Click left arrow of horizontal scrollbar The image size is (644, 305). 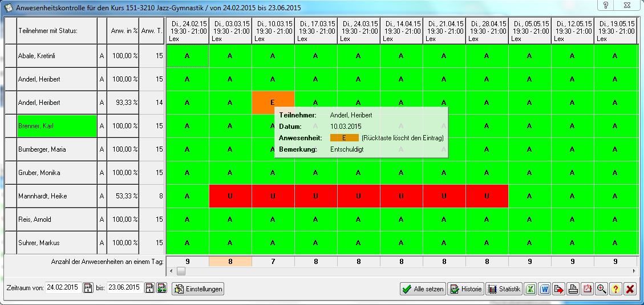171,271
